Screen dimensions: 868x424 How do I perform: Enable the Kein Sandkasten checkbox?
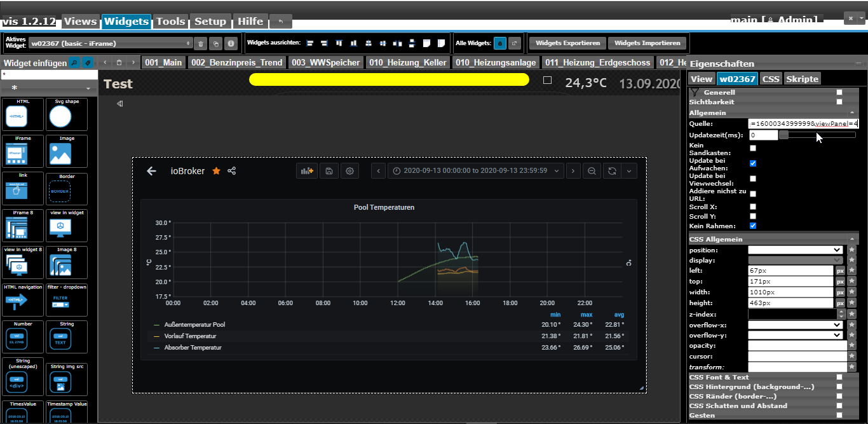point(753,148)
